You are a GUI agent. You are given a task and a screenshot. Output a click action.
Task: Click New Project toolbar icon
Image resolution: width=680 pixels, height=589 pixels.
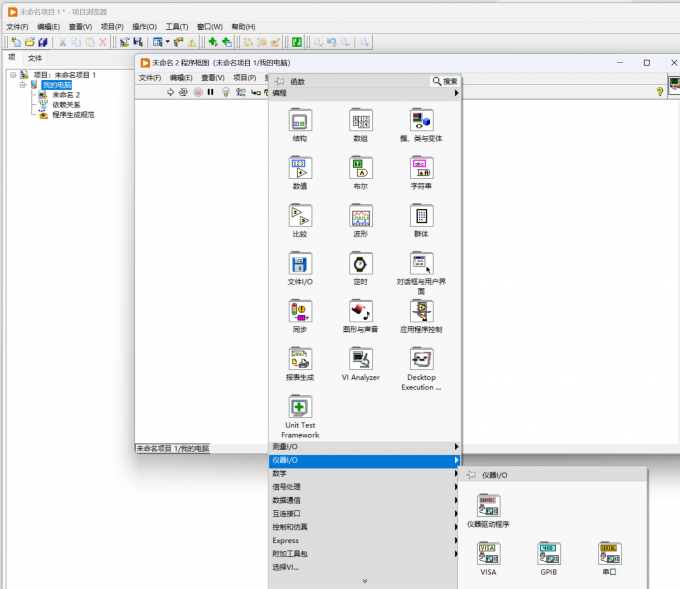[x=16, y=42]
